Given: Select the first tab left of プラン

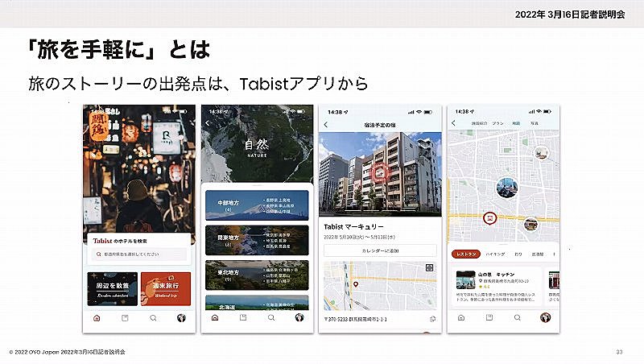Looking at the screenshot, I should pos(479,123).
